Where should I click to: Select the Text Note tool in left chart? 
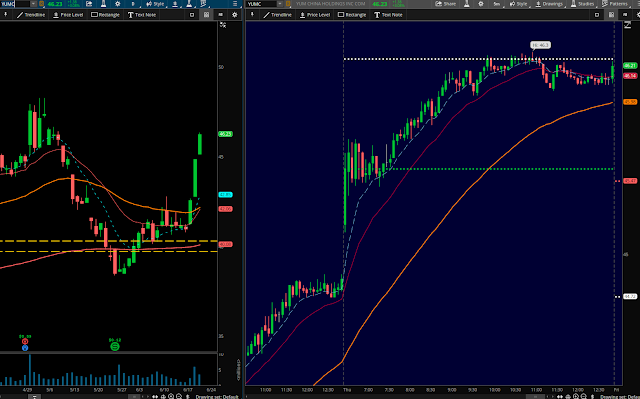pos(142,15)
